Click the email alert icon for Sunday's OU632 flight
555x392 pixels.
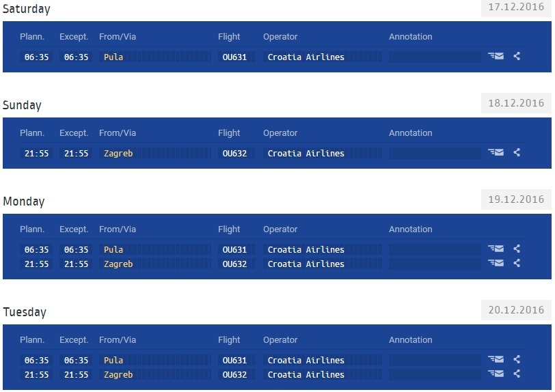click(x=496, y=153)
